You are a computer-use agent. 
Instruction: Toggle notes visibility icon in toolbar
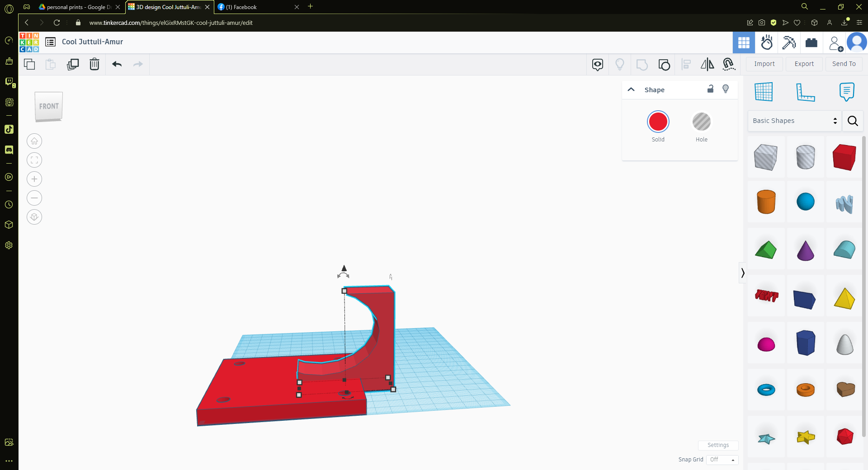598,65
